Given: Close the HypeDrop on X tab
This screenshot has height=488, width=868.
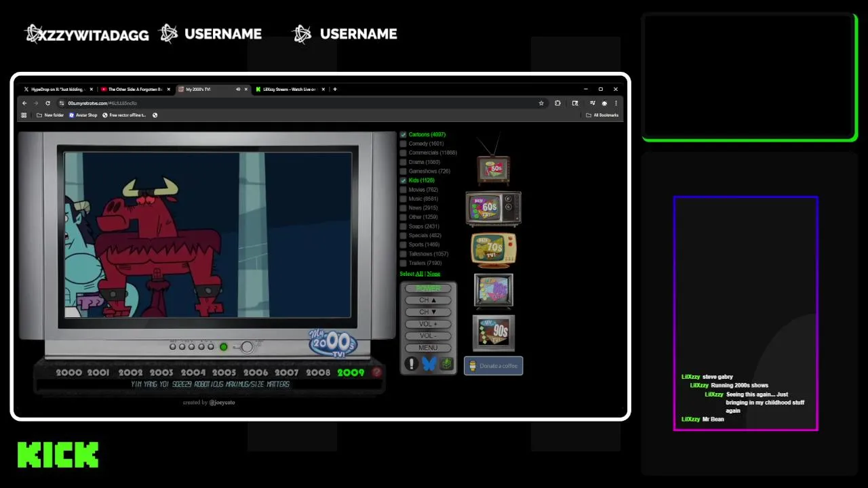Looking at the screenshot, I should click(91, 89).
